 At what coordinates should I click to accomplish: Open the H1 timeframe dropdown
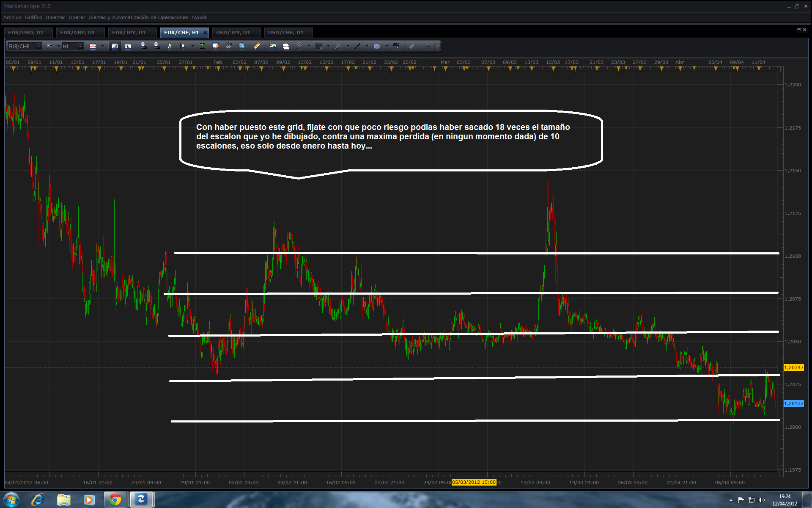[x=80, y=46]
